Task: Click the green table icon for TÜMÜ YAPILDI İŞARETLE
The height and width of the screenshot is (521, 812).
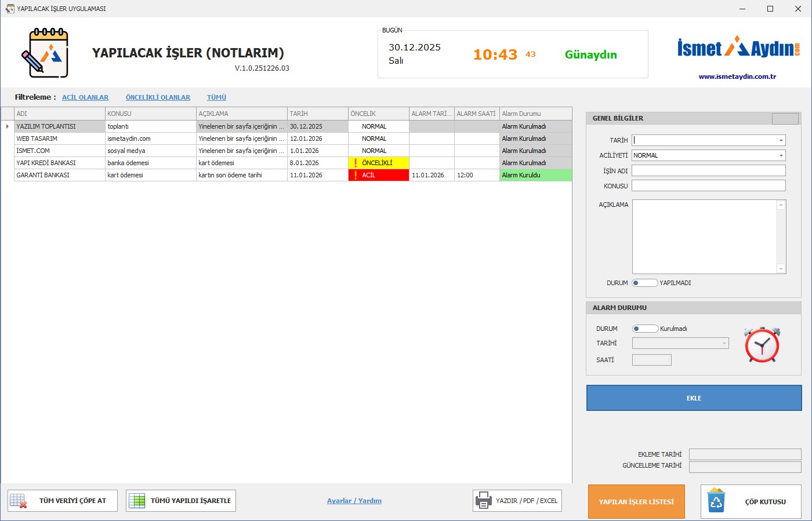Action: pos(137,501)
